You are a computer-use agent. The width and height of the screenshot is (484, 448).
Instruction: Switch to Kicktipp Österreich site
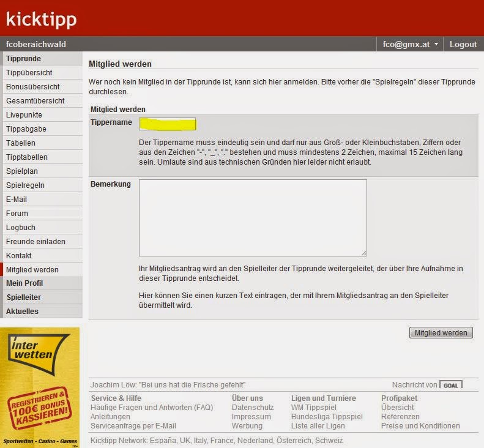tap(294, 440)
